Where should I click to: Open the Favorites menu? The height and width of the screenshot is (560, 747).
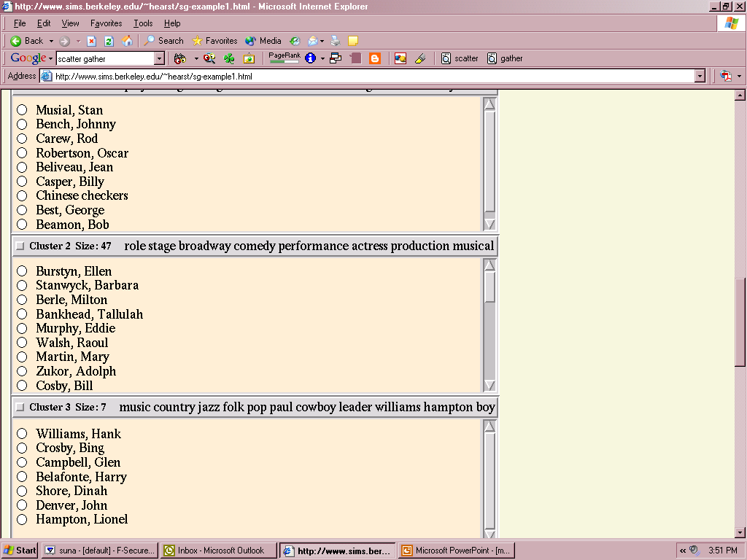[x=106, y=23]
